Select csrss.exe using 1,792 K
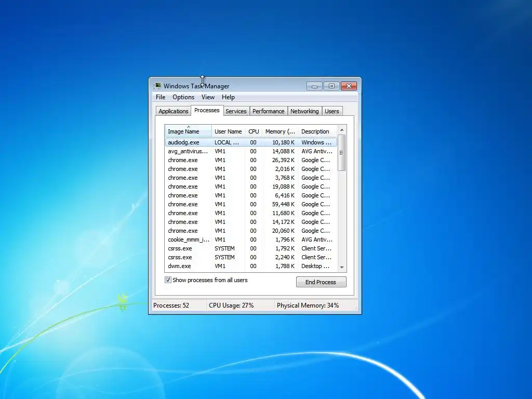532x399 pixels. pos(251,248)
